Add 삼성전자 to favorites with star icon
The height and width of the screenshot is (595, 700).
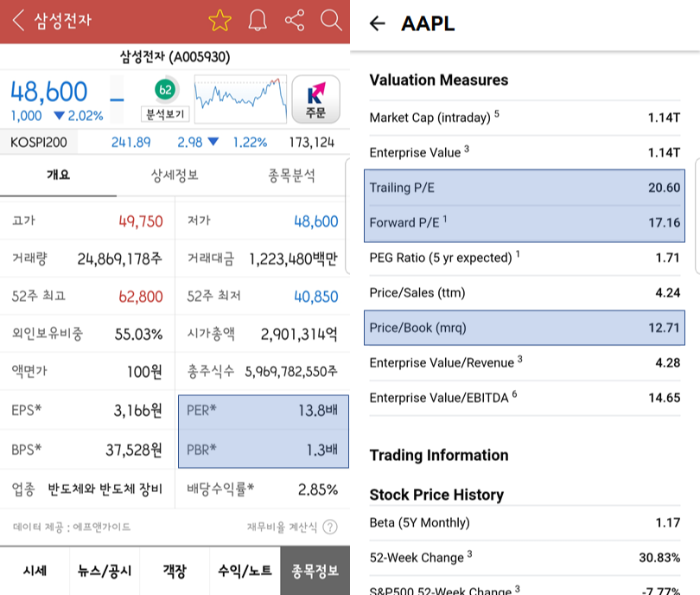pos(220,21)
